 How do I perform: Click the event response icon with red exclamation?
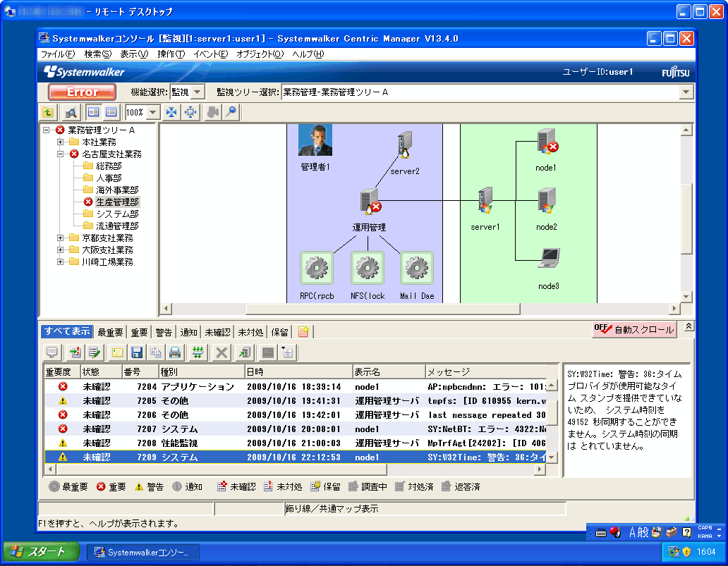75,352
